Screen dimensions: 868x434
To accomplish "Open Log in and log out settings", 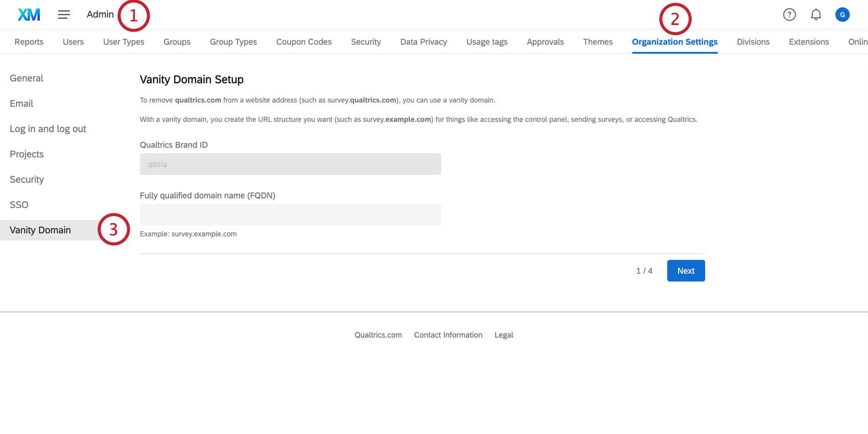I will 48,129.
